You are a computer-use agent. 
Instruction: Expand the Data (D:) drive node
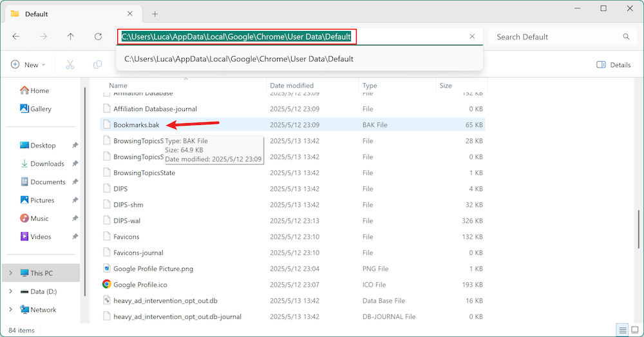coord(10,291)
